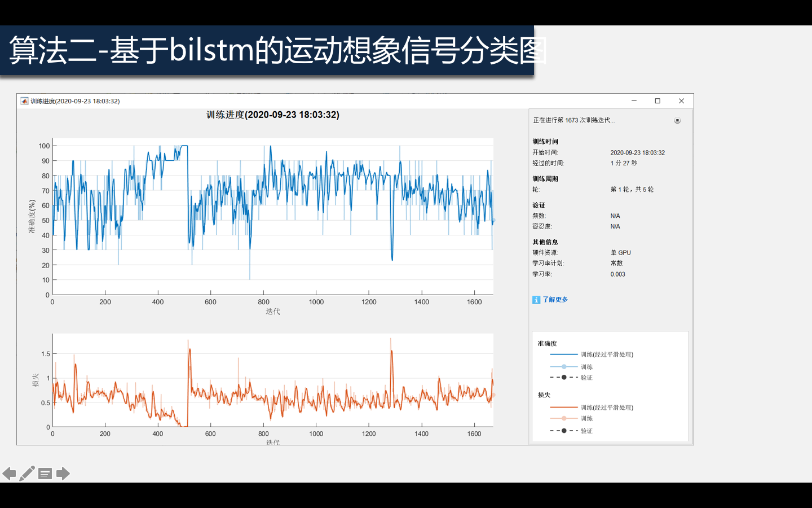Screen dimensions: 812x508
Task: Close the training progress window
Action: click(x=681, y=101)
